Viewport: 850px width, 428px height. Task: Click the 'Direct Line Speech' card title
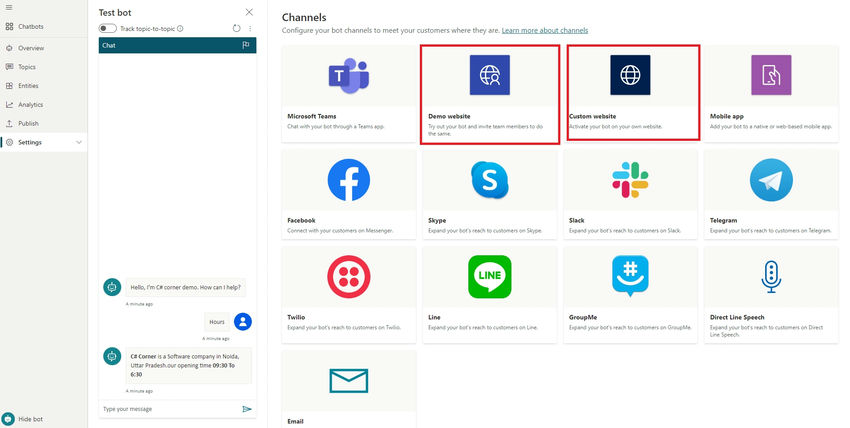coord(737,317)
